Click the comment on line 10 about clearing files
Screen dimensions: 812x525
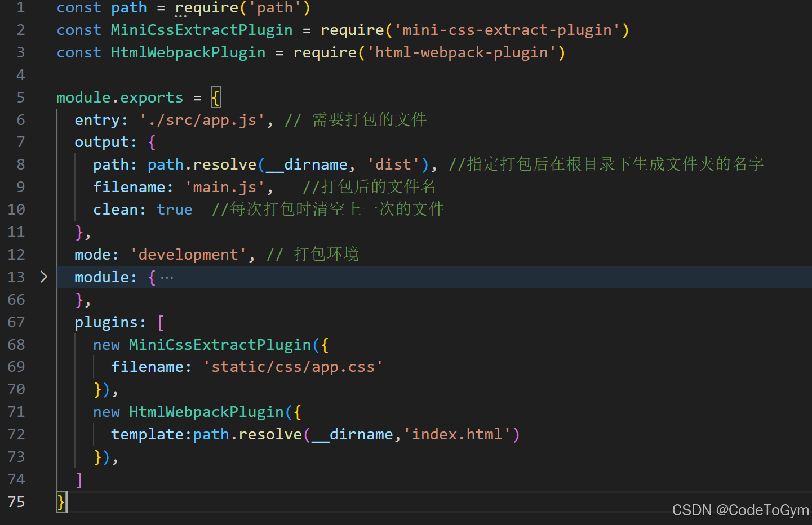click(x=328, y=209)
